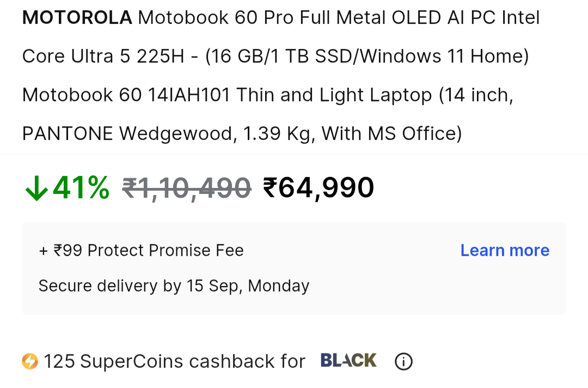588x388 pixels.
Task: Click the 125 SuperCoins cashback text
Action: [x=174, y=361]
